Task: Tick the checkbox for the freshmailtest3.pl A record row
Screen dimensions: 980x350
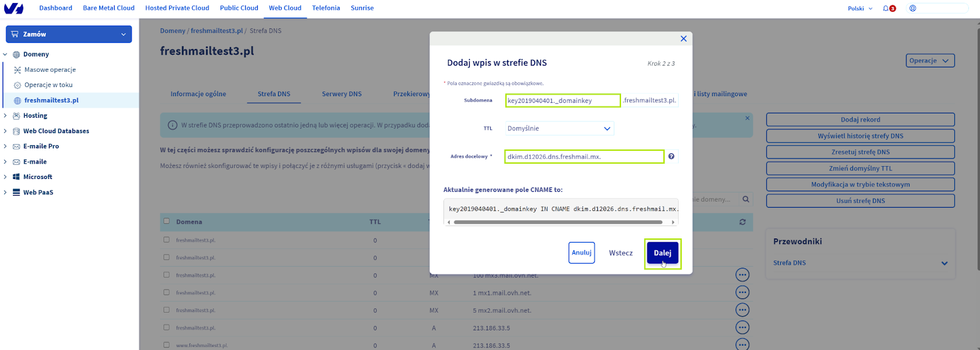Action: [166, 327]
